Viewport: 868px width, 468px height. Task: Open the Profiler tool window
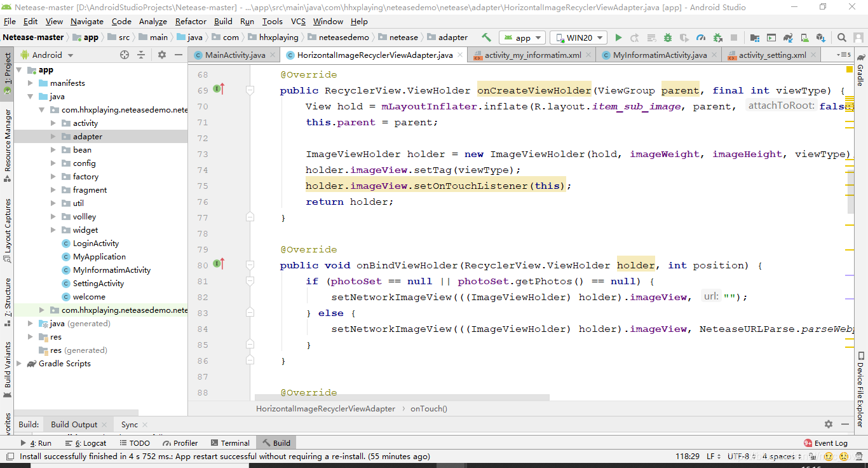click(x=180, y=443)
